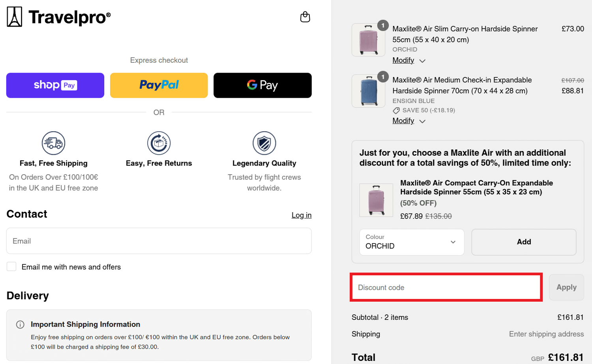Screen dimensions: 592x364
Task: Select the £161.81 subtotal amount
Action: coord(570,317)
